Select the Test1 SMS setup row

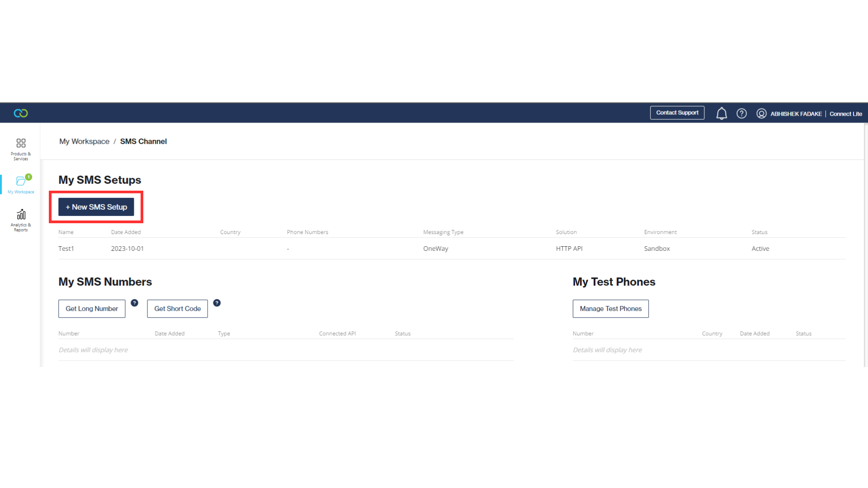66,248
